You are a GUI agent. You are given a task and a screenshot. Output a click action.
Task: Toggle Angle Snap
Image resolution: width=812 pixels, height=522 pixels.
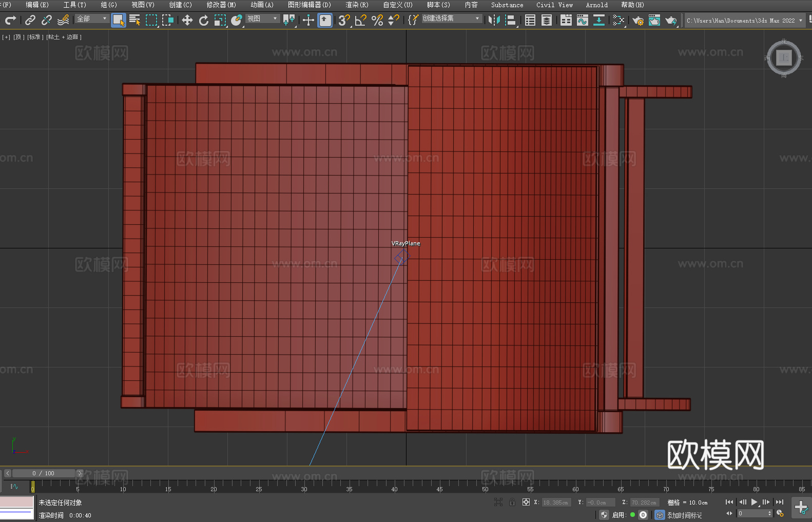[x=361, y=20]
